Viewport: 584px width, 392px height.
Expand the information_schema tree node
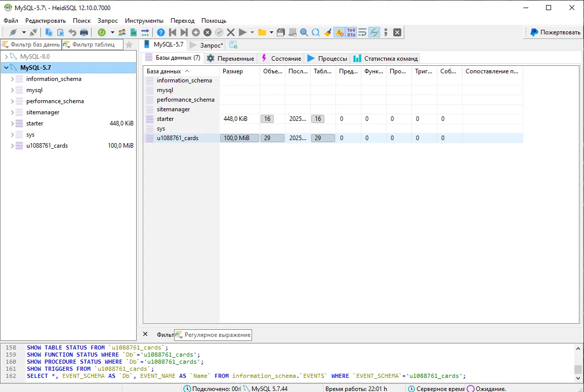[12, 79]
